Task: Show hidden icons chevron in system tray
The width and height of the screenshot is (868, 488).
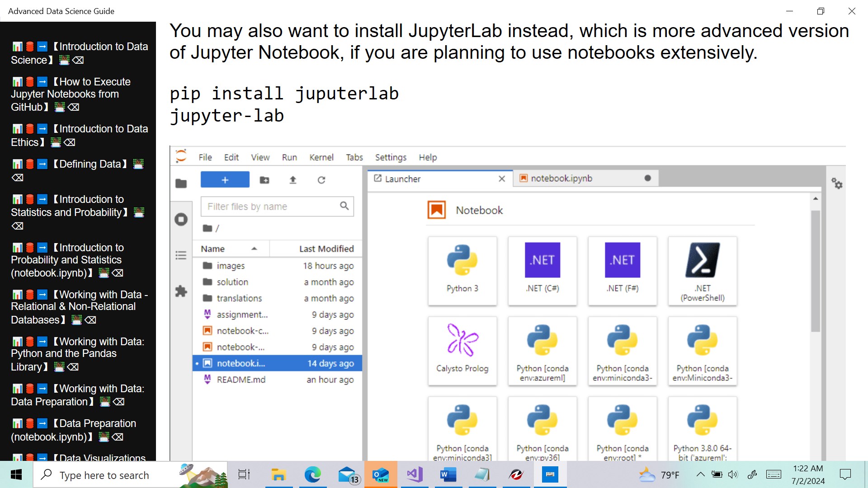Action: point(700,474)
